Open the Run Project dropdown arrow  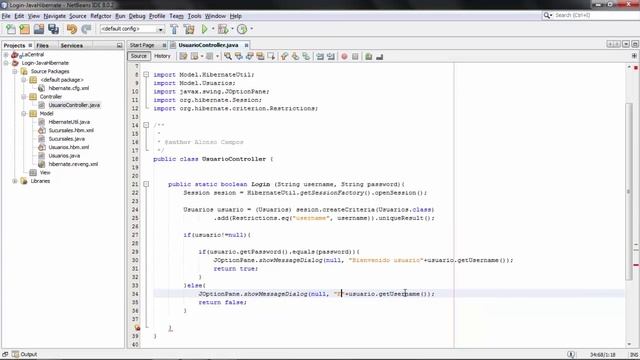213,29
